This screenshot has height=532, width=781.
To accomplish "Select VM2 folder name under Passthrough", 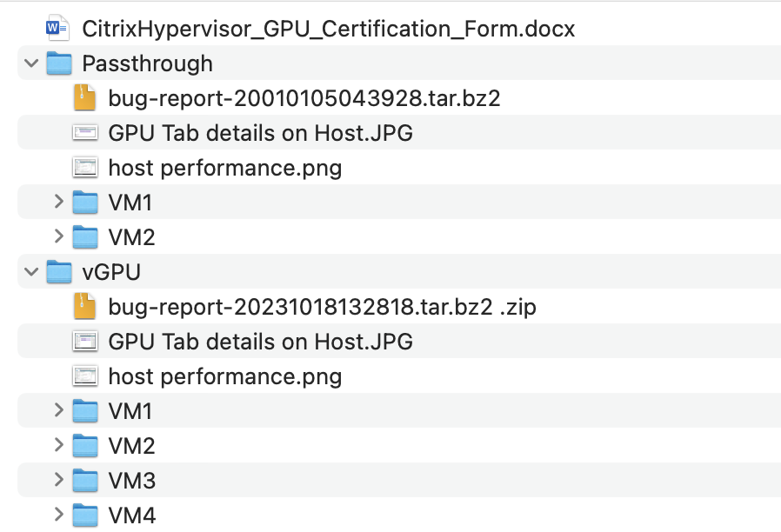I will [131, 237].
